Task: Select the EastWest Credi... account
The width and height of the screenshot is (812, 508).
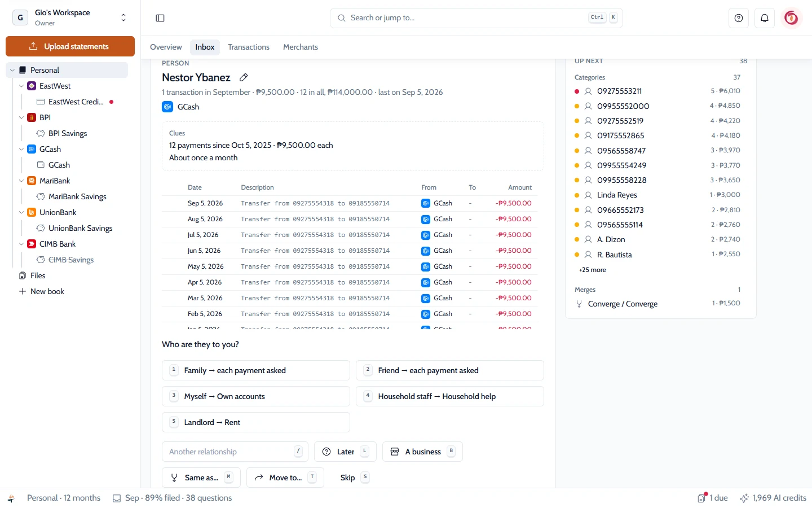Action: (x=76, y=102)
